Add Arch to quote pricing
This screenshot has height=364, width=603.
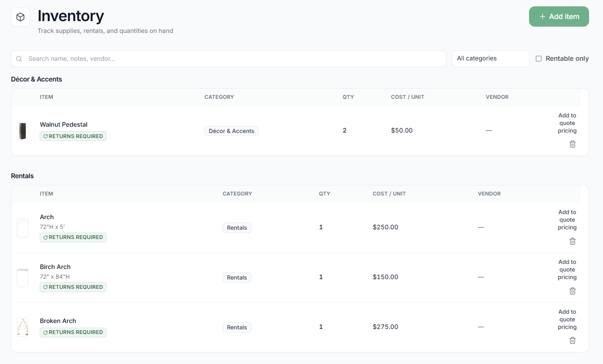click(x=567, y=220)
